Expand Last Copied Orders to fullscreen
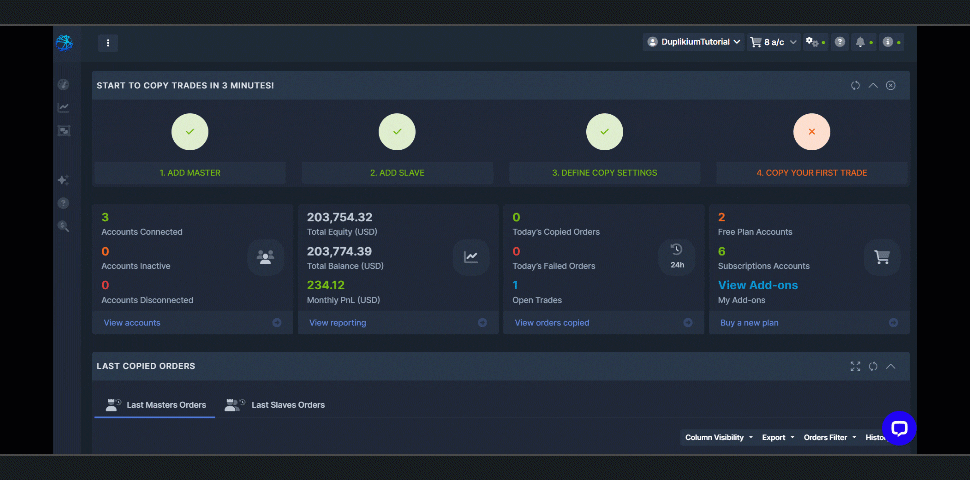The height and width of the screenshot is (480, 970). [855, 366]
